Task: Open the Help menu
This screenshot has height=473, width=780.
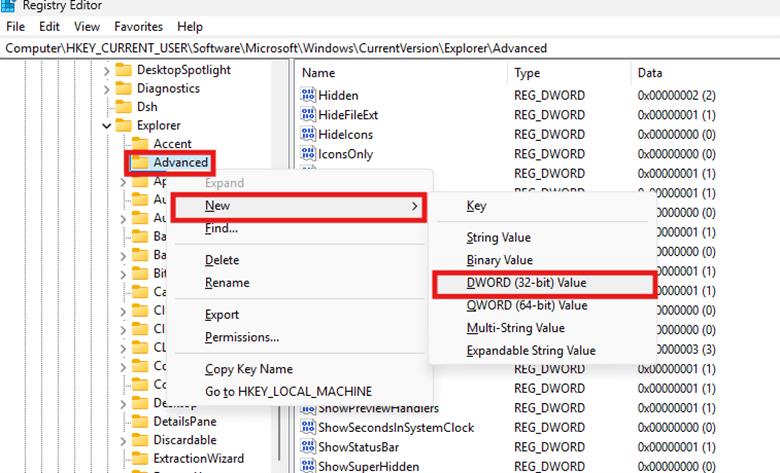Action: click(190, 26)
